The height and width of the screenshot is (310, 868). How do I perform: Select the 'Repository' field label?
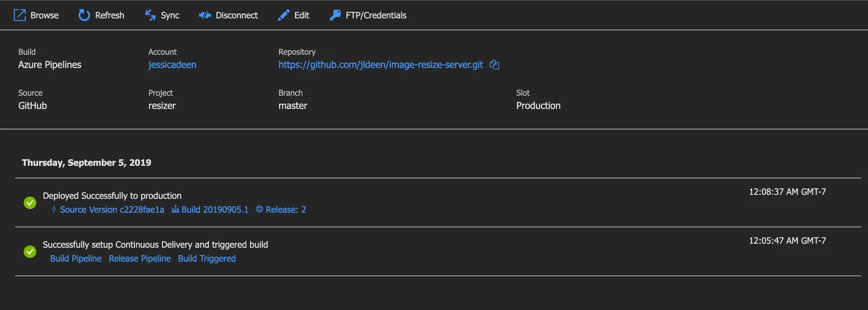click(297, 52)
